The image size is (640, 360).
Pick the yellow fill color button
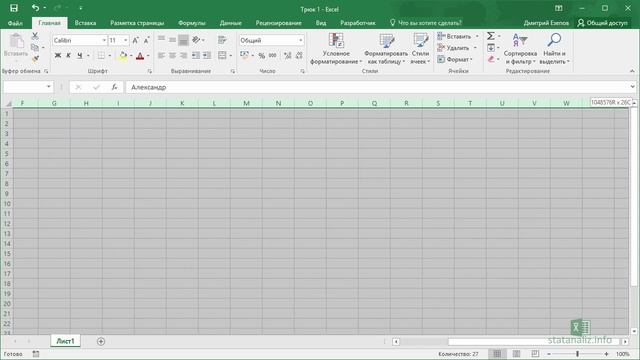coord(122,56)
